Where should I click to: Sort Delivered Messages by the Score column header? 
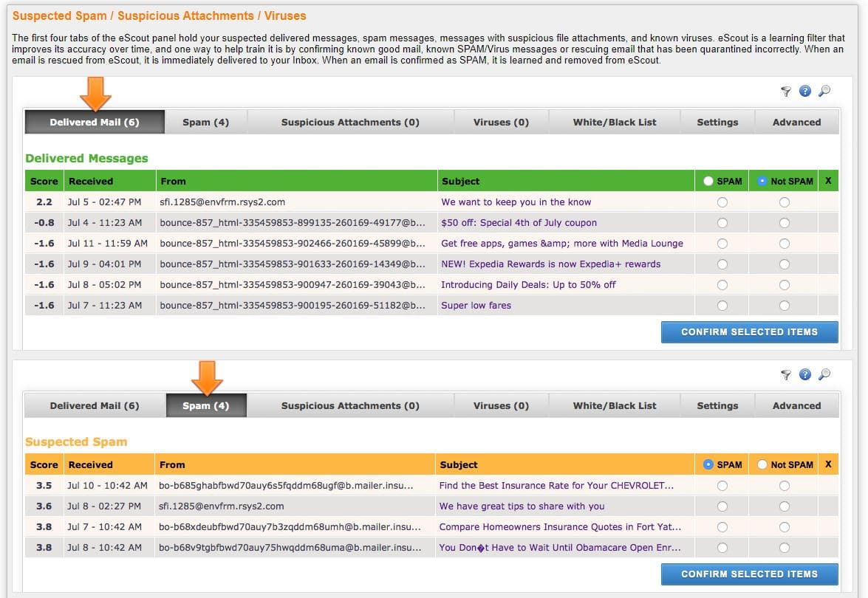(x=44, y=181)
